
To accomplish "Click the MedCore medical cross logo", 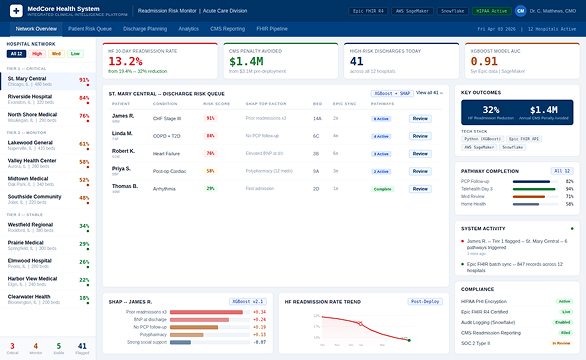I will pos(16,11).
